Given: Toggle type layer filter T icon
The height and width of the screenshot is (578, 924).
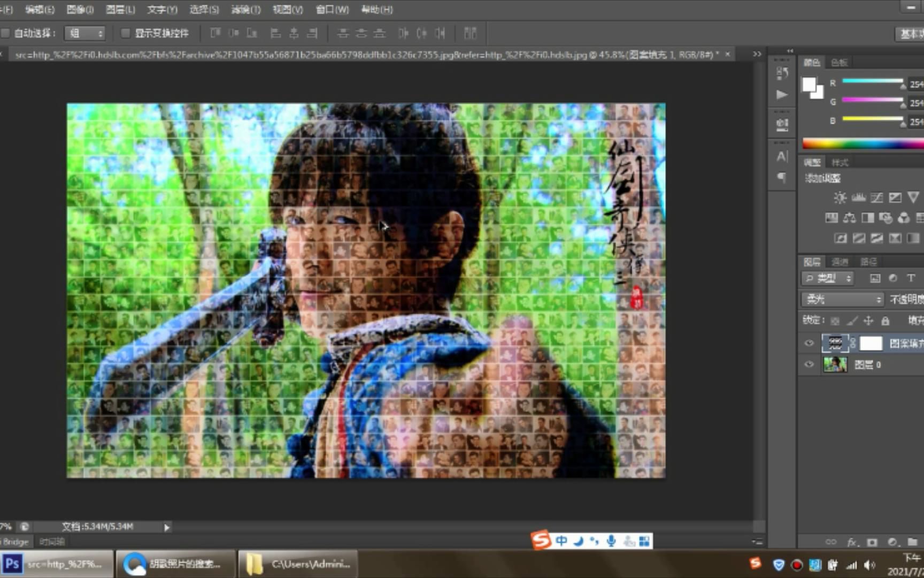Looking at the screenshot, I should (x=911, y=278).
